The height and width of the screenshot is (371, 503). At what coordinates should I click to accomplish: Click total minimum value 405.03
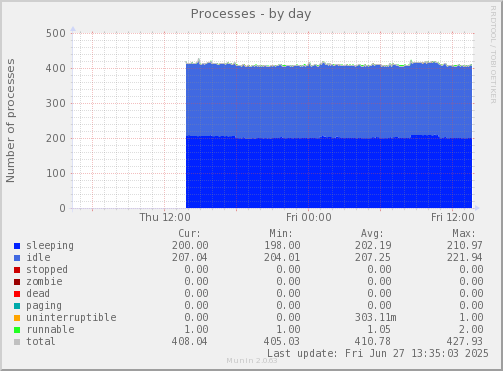point(282,341)
